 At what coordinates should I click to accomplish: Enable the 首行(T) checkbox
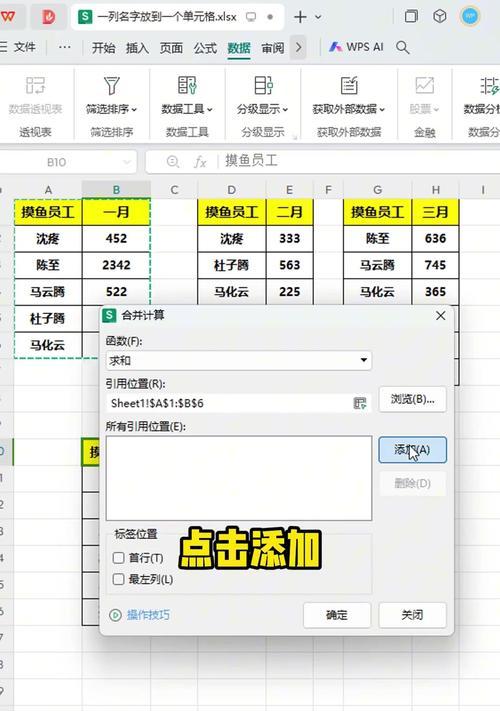tap(118, 558)
